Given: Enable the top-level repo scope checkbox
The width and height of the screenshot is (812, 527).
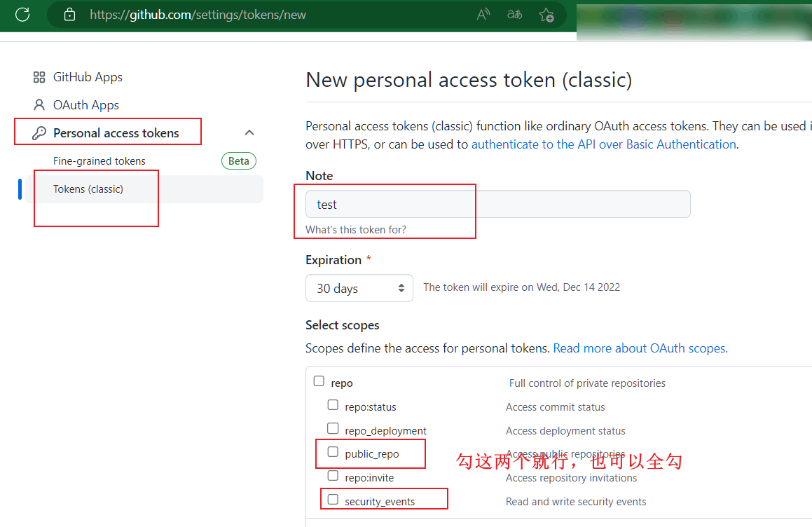Looking at the screenshot, I should pos(319,381).
